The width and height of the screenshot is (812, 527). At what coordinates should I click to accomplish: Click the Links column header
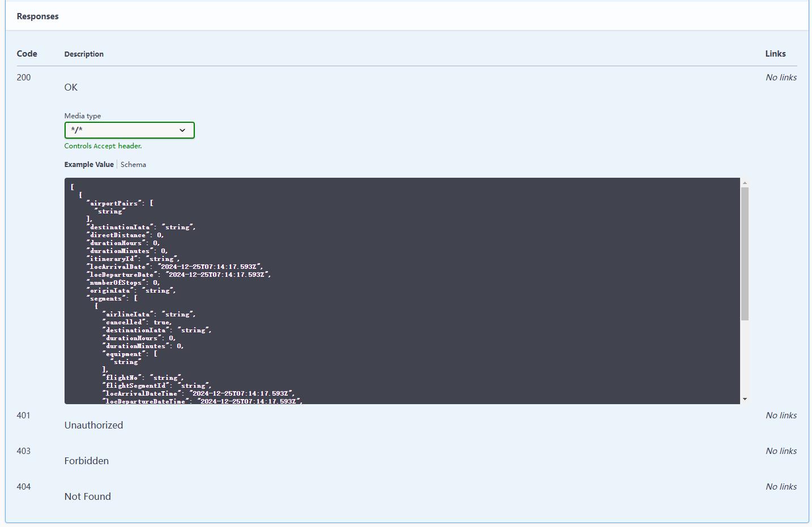(x=775, y=54)
